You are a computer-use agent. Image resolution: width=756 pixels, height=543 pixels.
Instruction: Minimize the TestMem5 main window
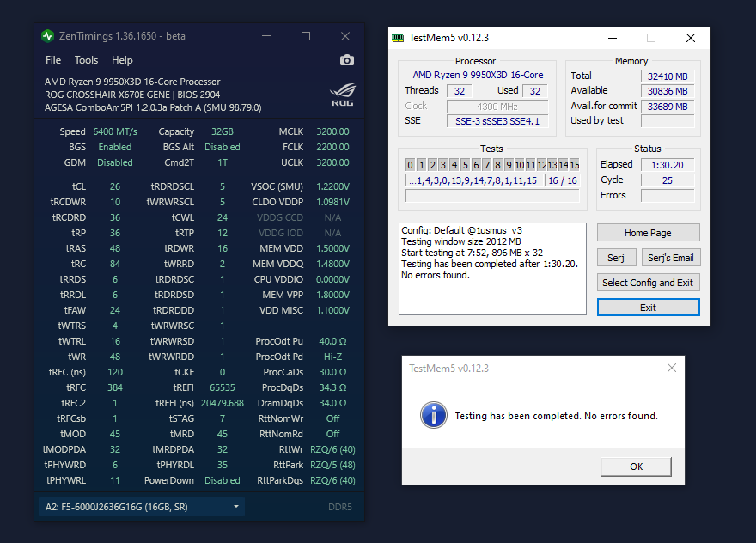[x=613, y=38]
